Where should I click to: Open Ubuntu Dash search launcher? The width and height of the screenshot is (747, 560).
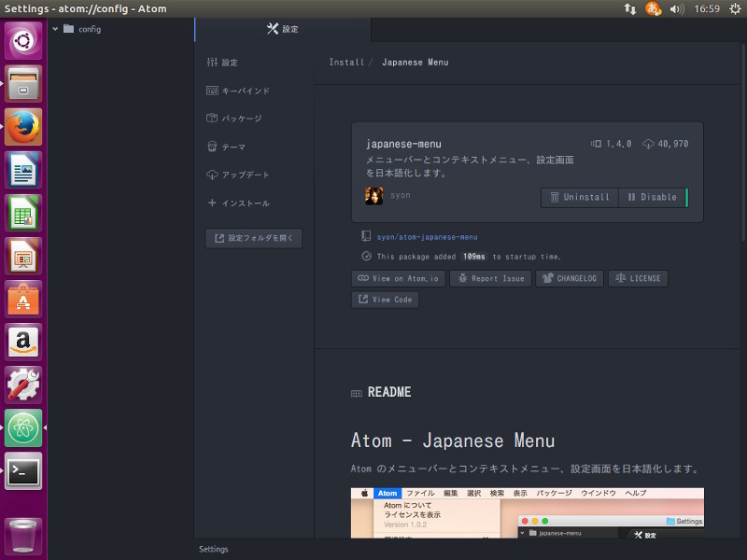[23, 40]
